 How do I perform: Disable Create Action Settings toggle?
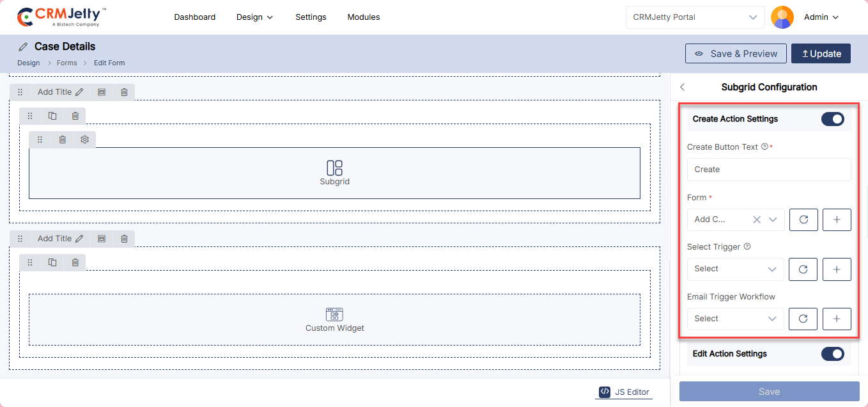832,119
